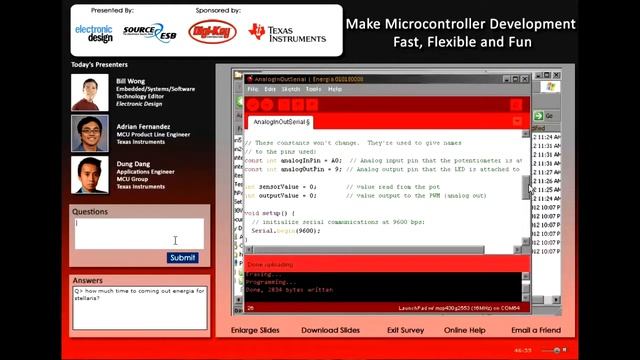
Task: Click the 'Done, 2834 bytes written' console line
Action: point(289,290)
